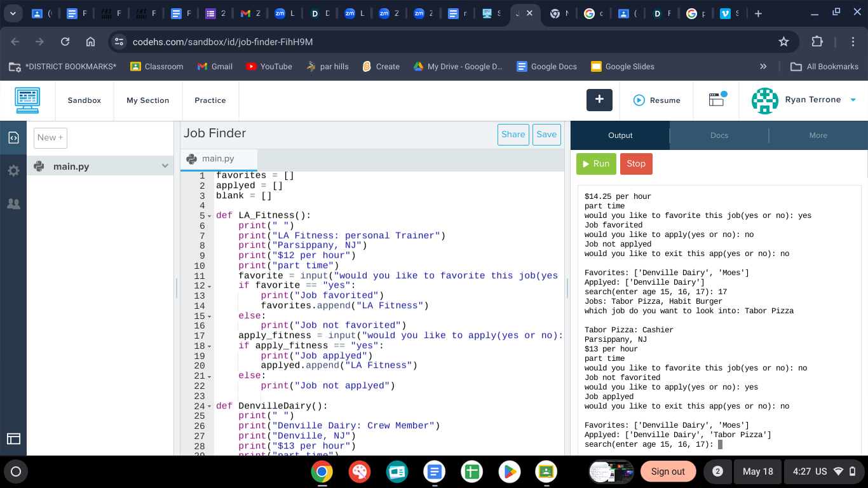
Task: Click the plus create button in header
Action: click(599, 100)
